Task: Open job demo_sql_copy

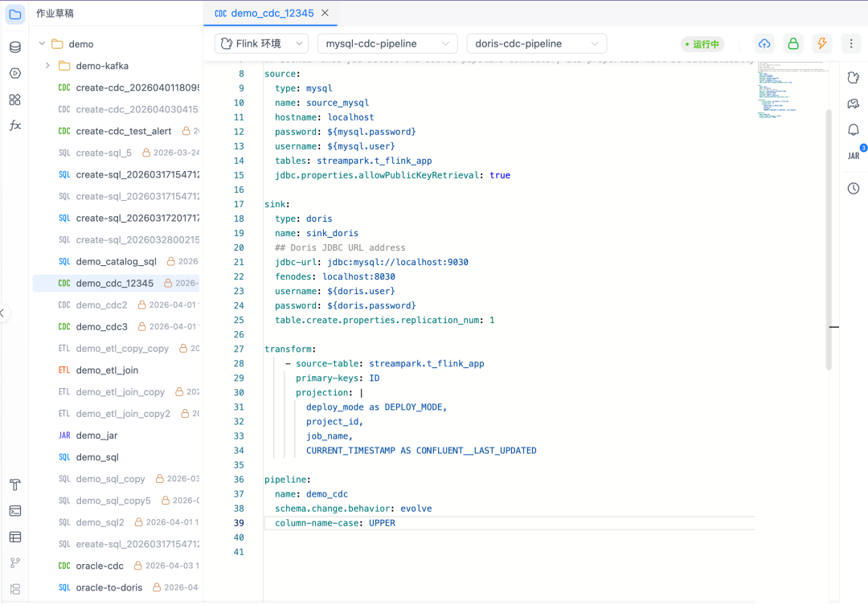Action: (110, 479)
